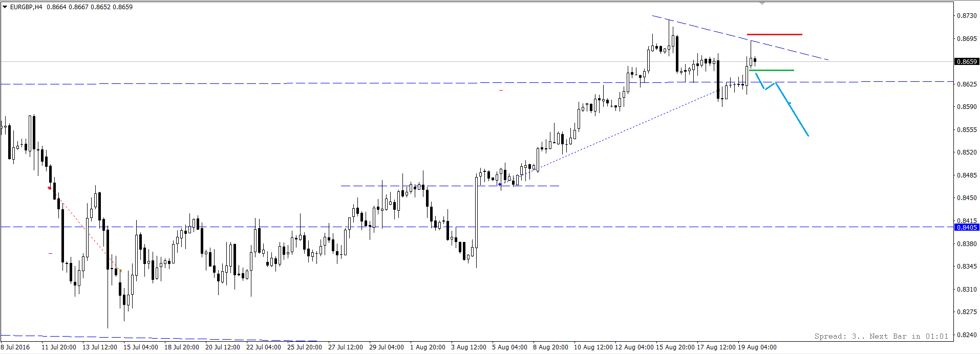The image size is (980, 354).
Task: Click the 0.8380 price scale label
Action: point(967,244)
